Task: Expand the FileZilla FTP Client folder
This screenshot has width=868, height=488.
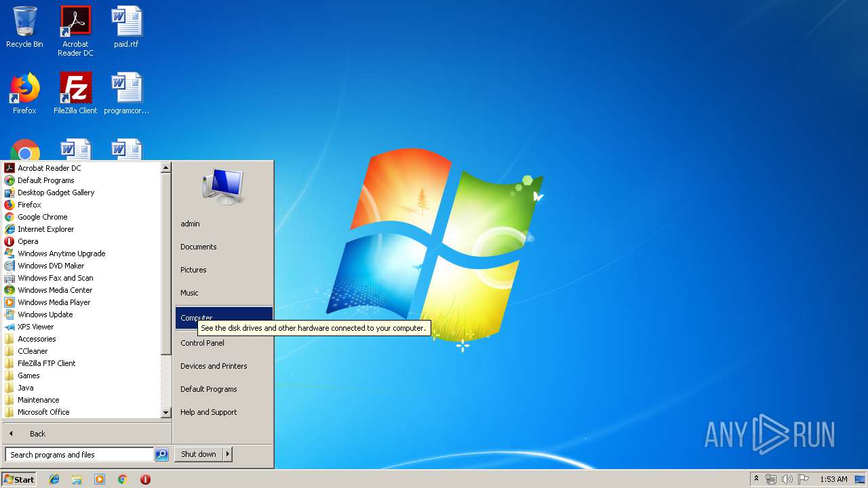Action: click(46, 363)
